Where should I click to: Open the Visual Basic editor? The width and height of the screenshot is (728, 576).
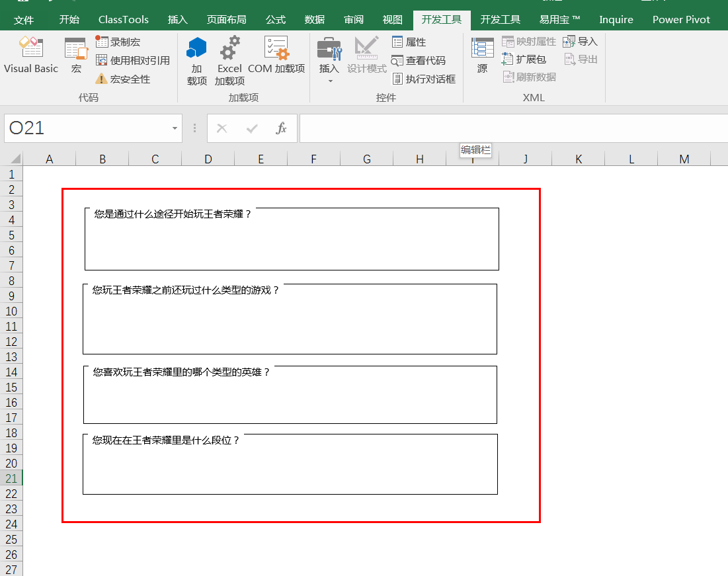point(30,55)
